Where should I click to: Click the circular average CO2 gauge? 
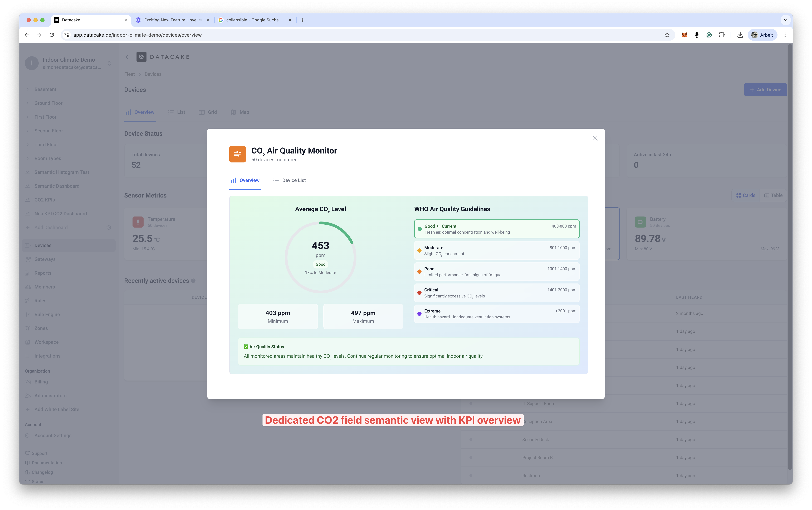(x=320, y=257)
